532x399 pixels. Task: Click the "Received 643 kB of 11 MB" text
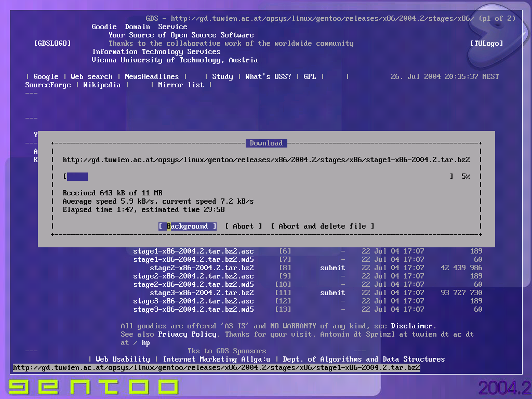(112, 193)
